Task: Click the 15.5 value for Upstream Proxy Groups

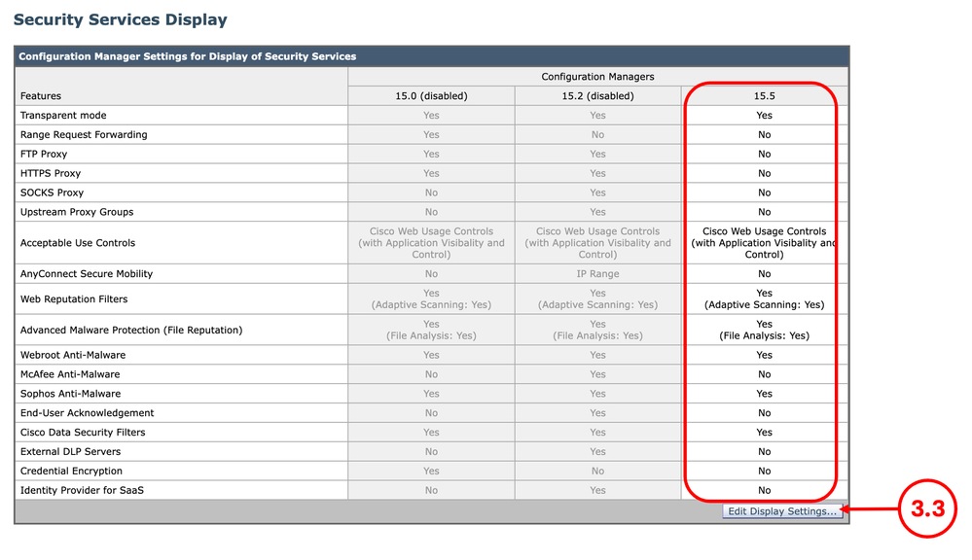Action: pyautogui.click(x=765, y=212)
